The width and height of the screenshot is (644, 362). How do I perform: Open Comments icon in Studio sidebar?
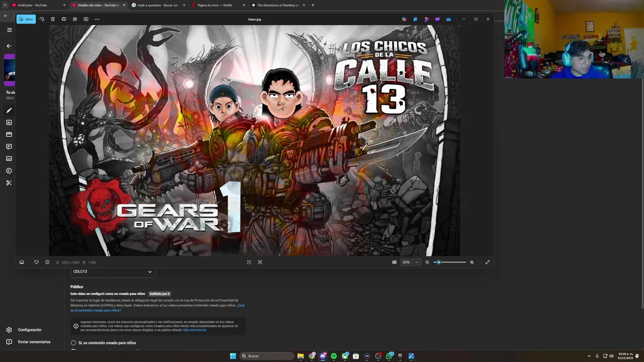click(9, 146)
